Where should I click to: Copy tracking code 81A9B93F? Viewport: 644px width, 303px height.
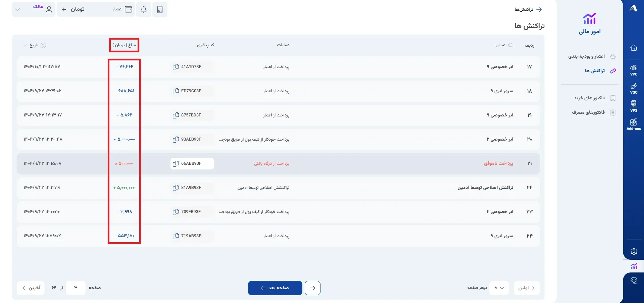(x=176, y=188)
